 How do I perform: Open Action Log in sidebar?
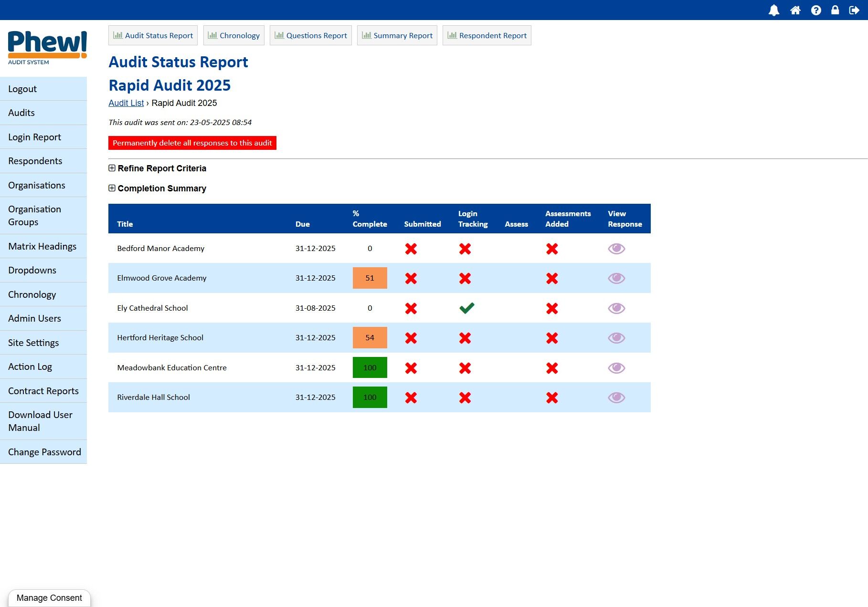pos(43,366)
